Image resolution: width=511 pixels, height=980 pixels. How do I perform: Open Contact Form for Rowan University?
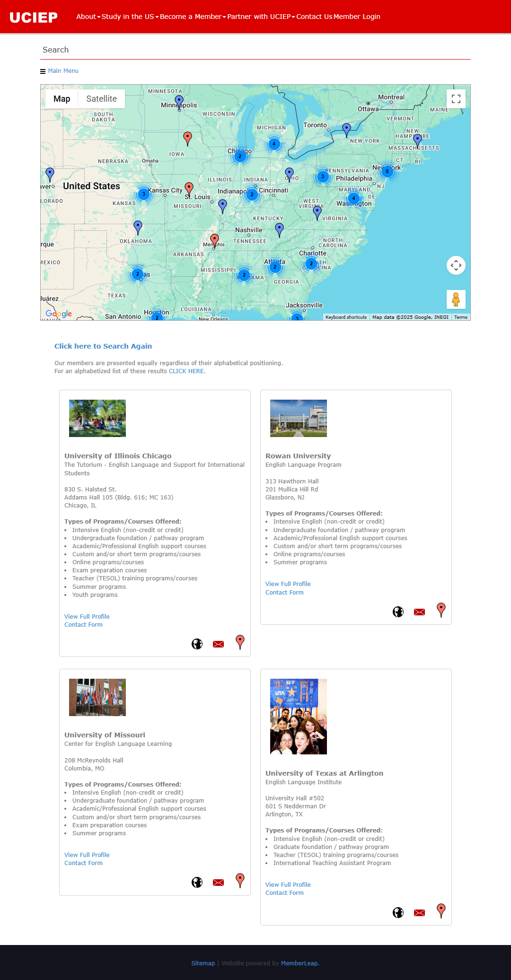284,593
